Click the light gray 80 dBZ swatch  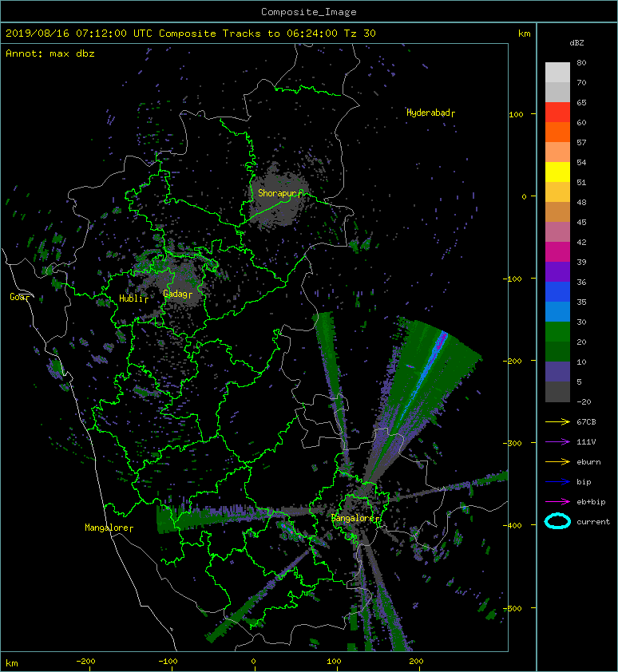click(x=557, y=72)
